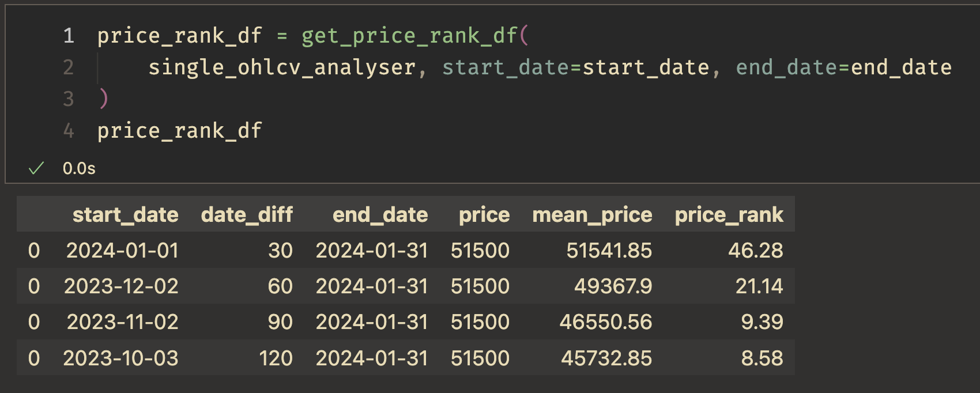Click the green execution success checkmark

[36, 168]
